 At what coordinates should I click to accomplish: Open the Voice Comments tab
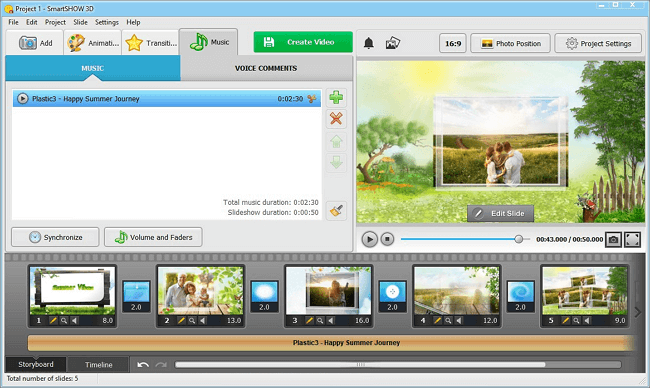click(266, 68)
